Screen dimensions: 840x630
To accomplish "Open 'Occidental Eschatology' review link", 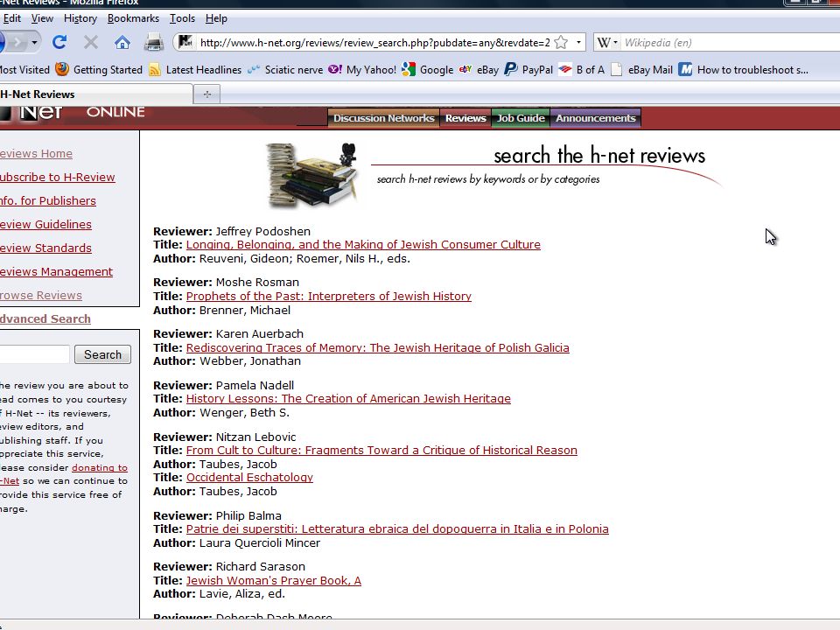I will (249, 477).
